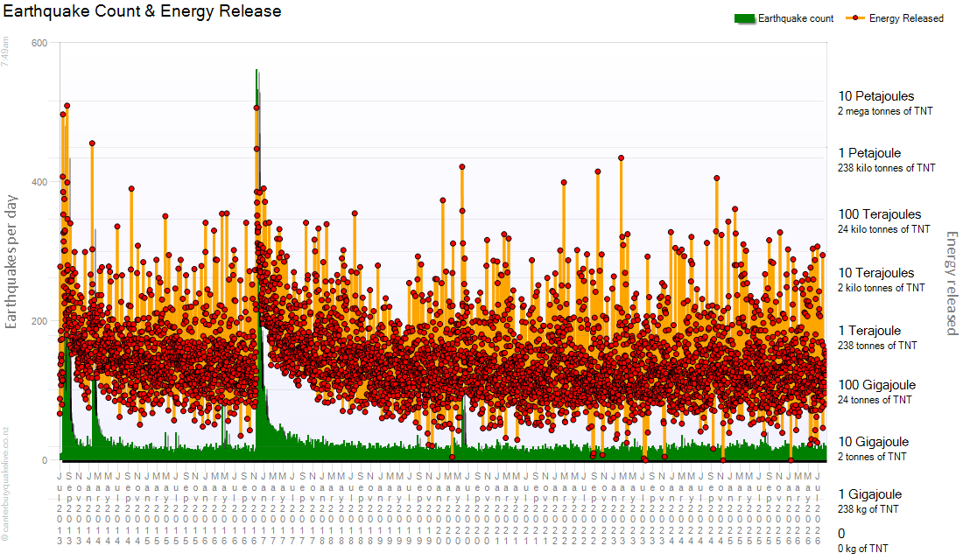The image size is (963, 560).
Task: Click the 600 value on left axis
Action: click(x=39, y=43)
